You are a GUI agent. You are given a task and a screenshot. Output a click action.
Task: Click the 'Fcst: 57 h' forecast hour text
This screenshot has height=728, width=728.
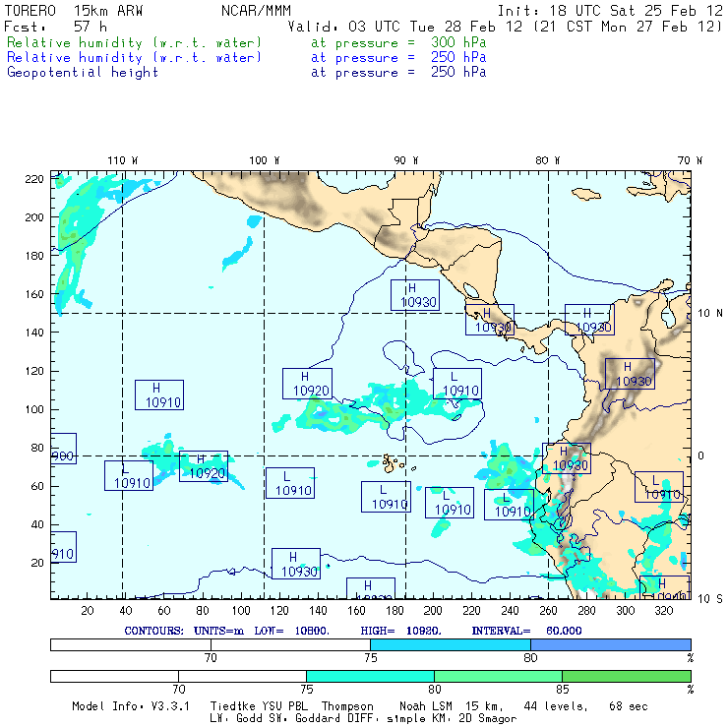(55, 27)
